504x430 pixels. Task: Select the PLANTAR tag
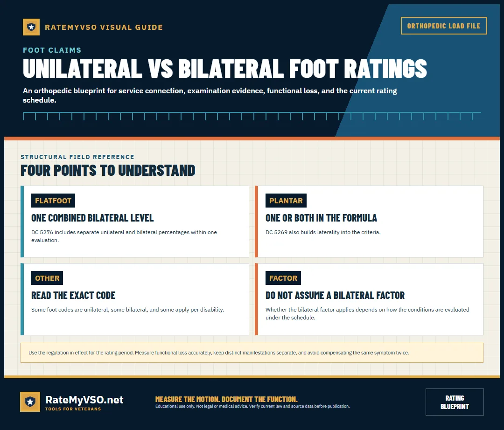tap(286, 201)
